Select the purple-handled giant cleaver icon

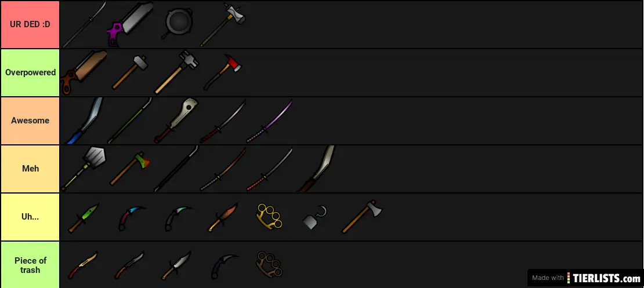tap(130, 24)
